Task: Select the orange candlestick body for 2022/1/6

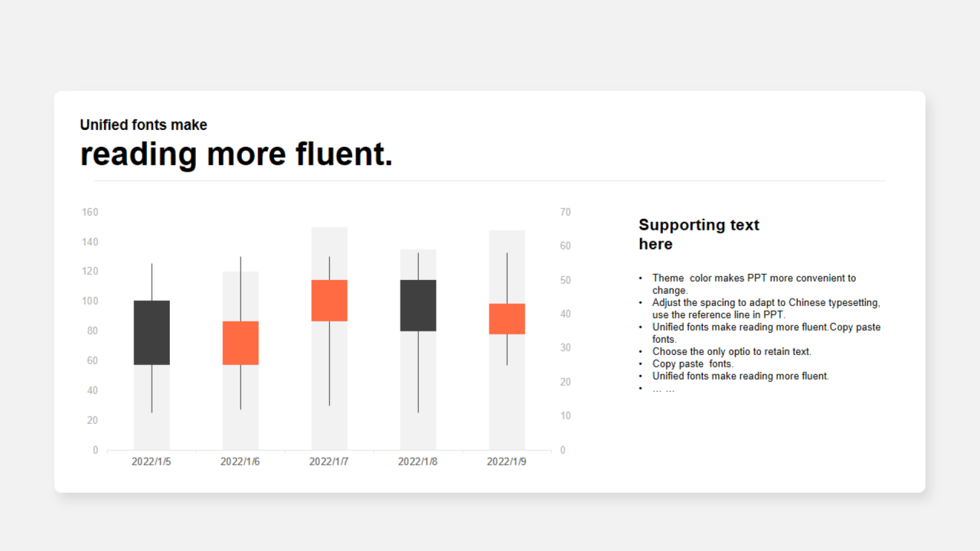Action: pyautogui.click(x=240, y=343)
